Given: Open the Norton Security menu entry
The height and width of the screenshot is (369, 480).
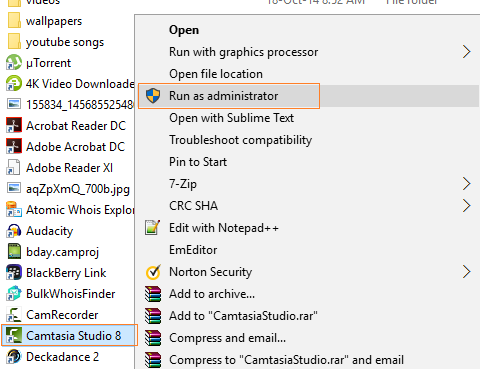Looking at the screenshot, I should pos(211,272).
